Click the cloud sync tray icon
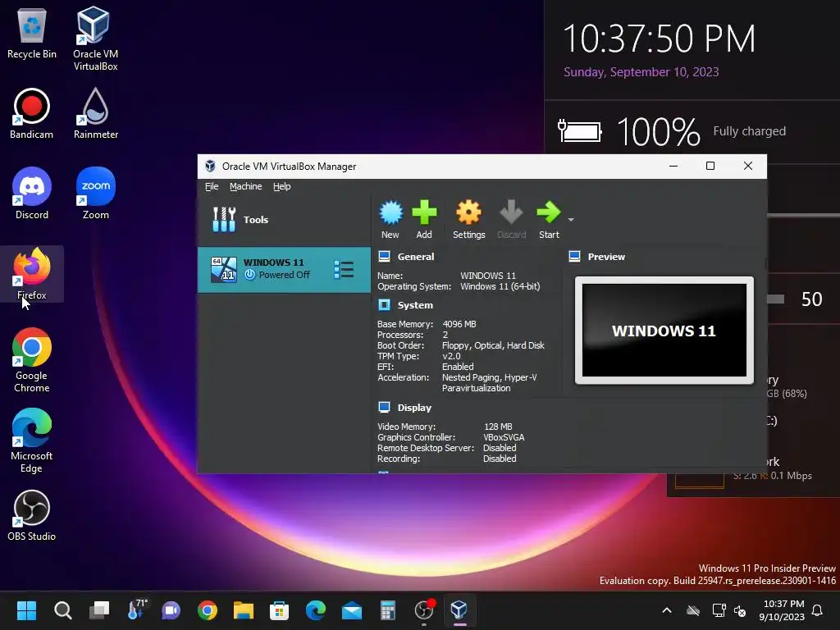The image size is (840, 630). (x=693, y=610)
